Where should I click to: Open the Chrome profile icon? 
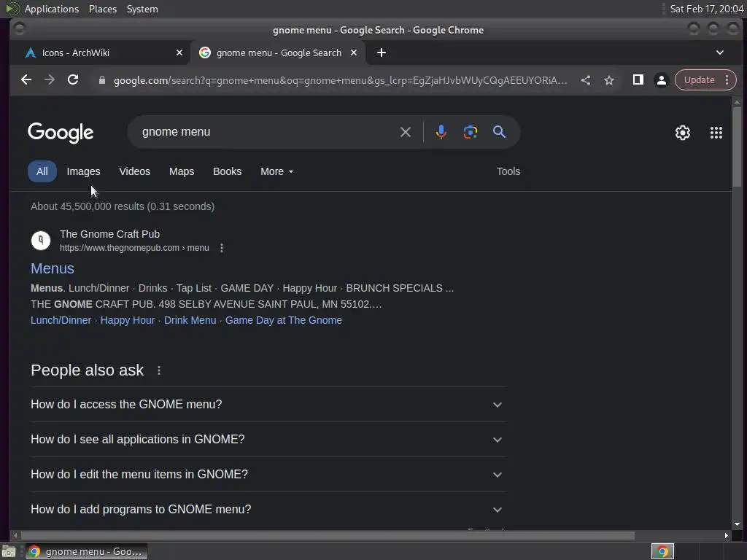tap(661, 80)
